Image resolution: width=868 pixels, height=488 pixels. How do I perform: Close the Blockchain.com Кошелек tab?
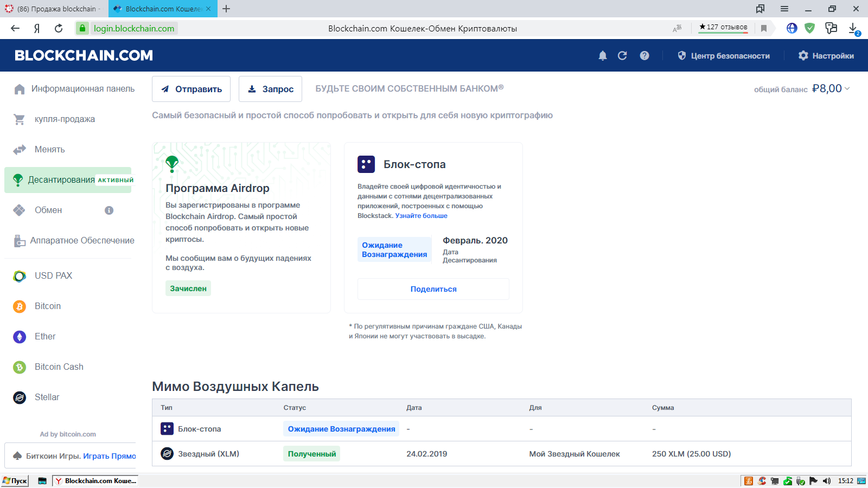click(x=208, y=9)
